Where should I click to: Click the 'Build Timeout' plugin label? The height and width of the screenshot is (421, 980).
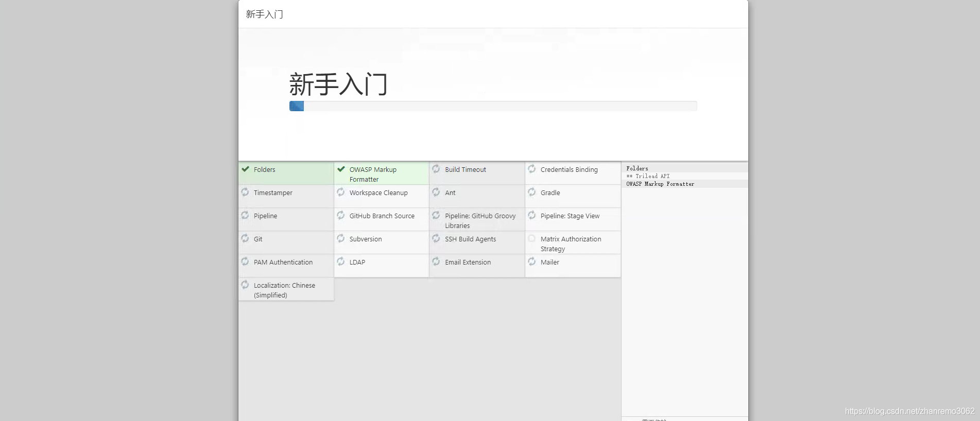466,170
